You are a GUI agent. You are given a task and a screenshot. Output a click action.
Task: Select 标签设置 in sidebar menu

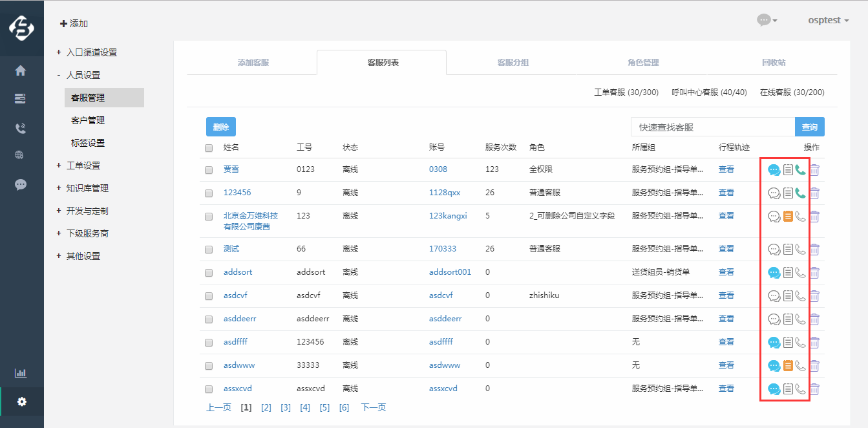point(88,143)
